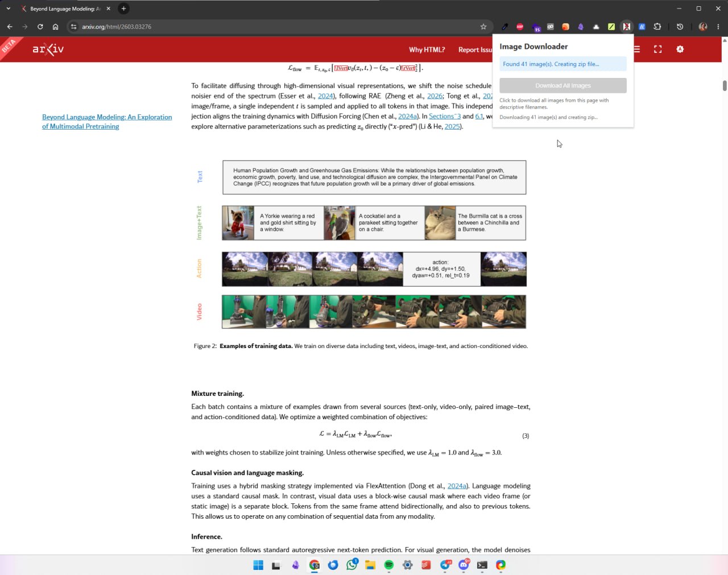Click the Why HTML? menu item
The width and height of the screenshot is (728, 575).
point(427,50)
